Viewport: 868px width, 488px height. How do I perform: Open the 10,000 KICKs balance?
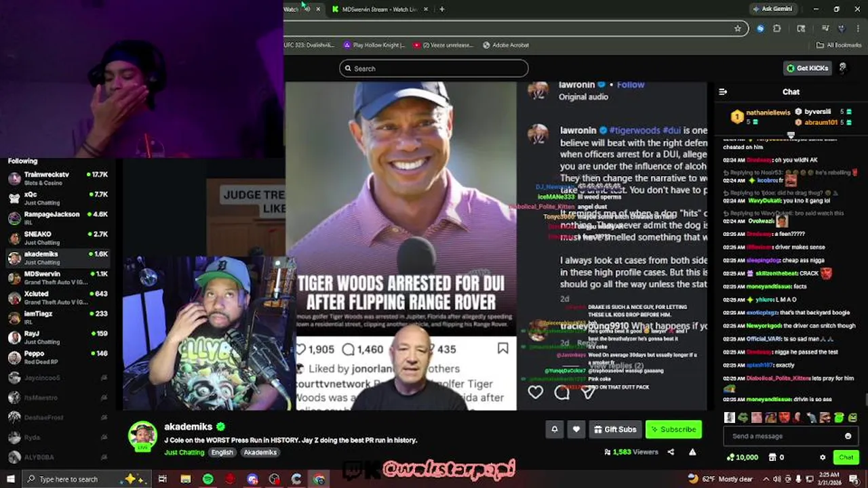coord(742,457)
